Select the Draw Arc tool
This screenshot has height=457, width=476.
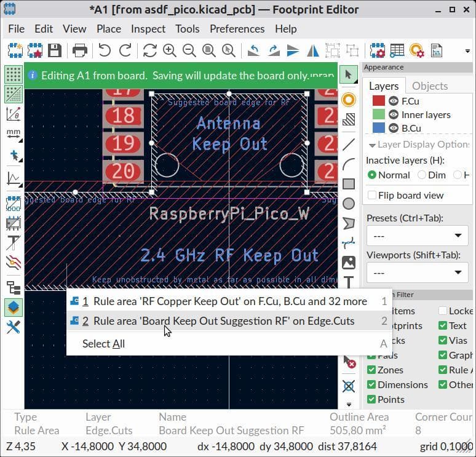(349, 164)
